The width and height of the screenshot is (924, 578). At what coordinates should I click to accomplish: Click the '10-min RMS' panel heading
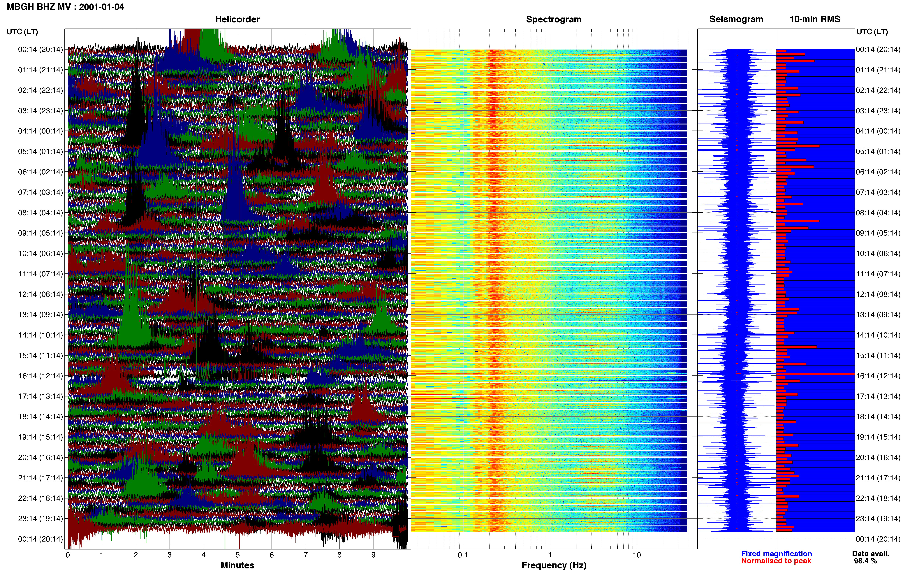click(x=815, y=19)
